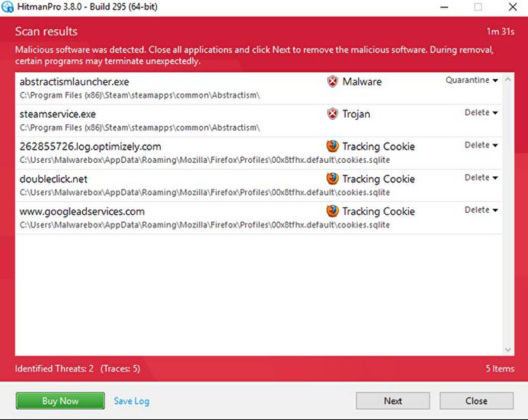Click Tracking Cookie label for doubleclick.net
This screenshot has width=528, height=420.
point(379,179)
